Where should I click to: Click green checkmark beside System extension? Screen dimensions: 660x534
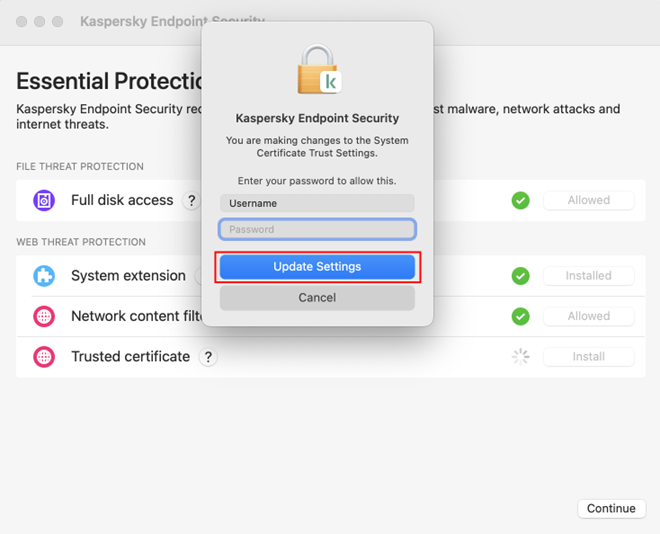coord(520,276)
